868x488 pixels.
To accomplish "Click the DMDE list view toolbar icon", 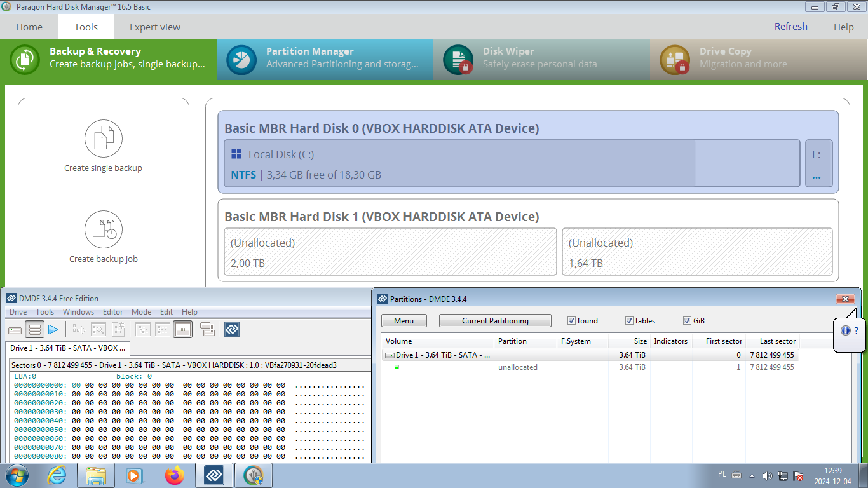I will [x=163, y=329].
